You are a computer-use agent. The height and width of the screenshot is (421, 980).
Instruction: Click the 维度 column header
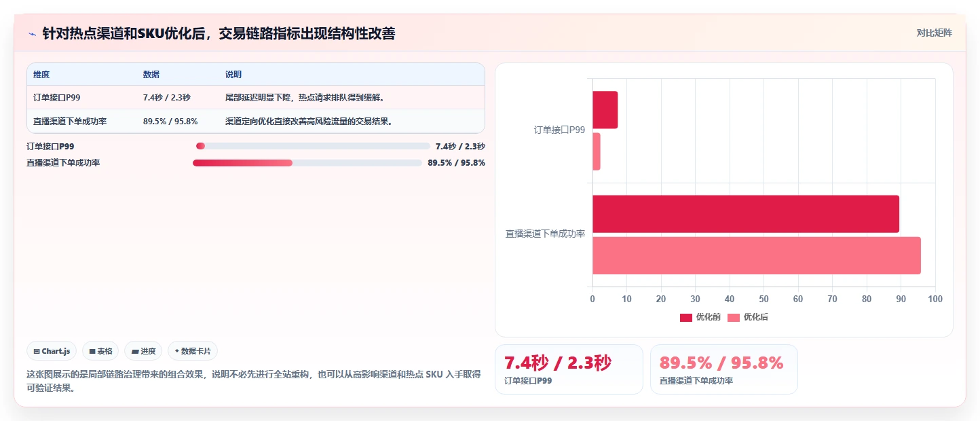[x=41, y=75]
